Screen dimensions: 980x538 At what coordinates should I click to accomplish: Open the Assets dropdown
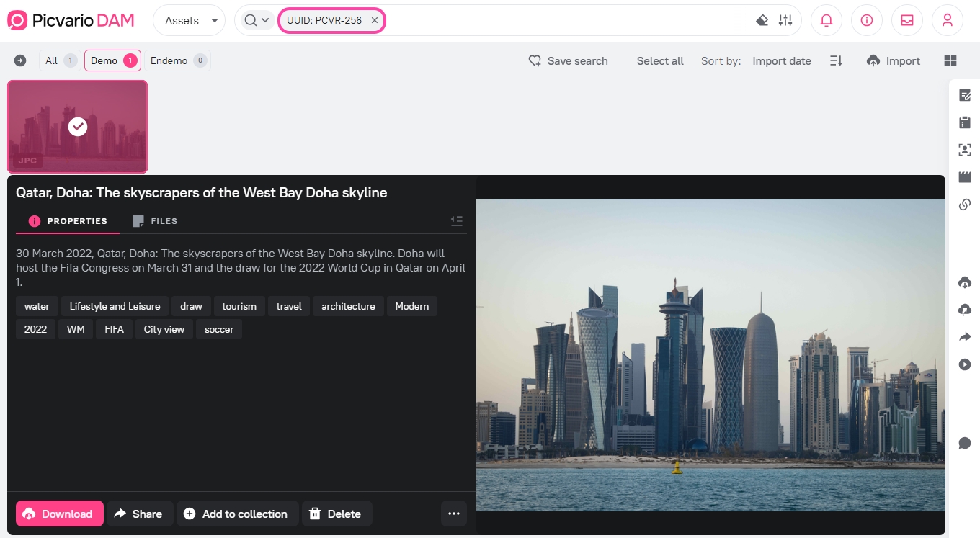(189, 21)
